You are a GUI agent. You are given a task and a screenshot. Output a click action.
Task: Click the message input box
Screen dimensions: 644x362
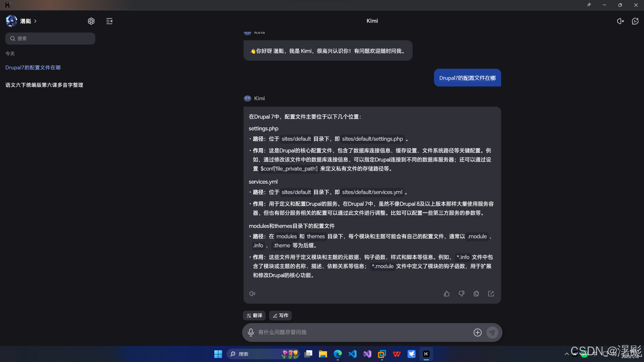click(x=362, y=332)
